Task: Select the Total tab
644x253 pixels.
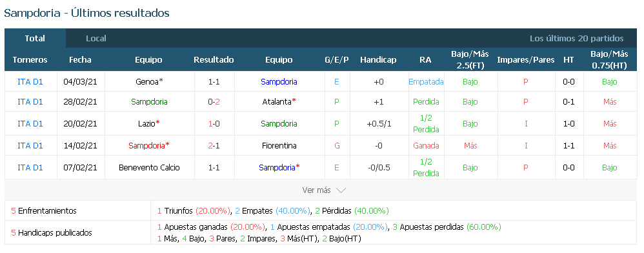Action: (35, 39)
